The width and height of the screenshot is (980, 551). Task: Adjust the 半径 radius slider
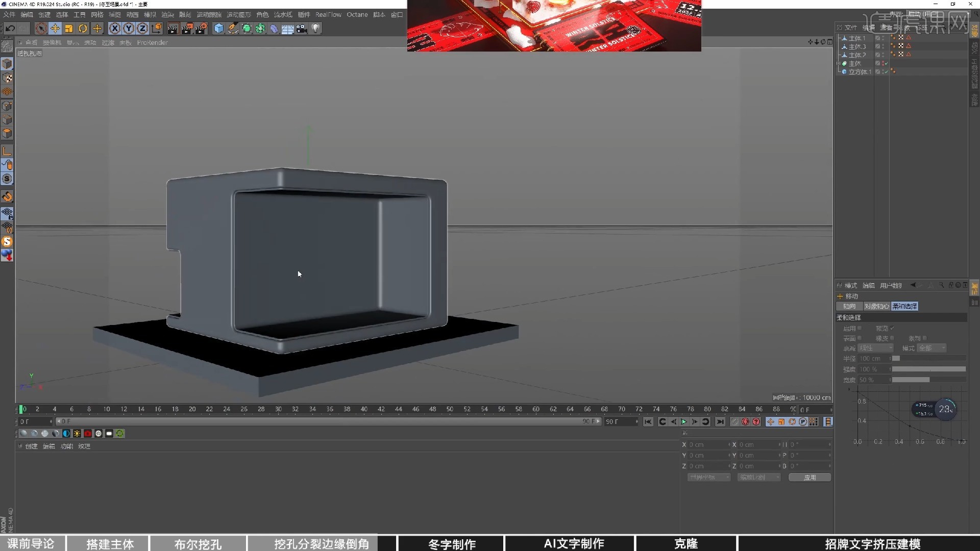[x=929, y=359]
